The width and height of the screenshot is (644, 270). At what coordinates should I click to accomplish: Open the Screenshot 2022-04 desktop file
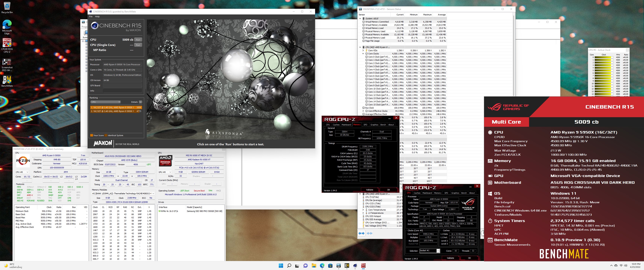pyautogui.click(x=7, y=65)
